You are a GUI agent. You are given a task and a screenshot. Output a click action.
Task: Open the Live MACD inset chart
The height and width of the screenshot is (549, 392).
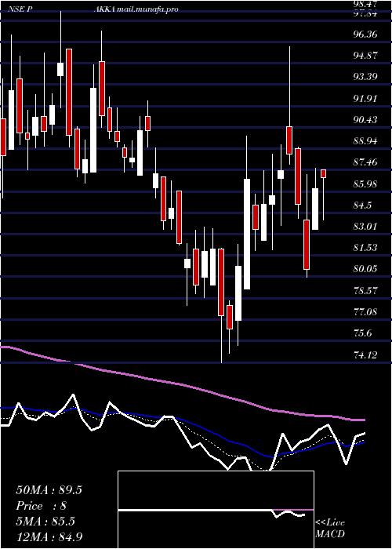point(216,510)
